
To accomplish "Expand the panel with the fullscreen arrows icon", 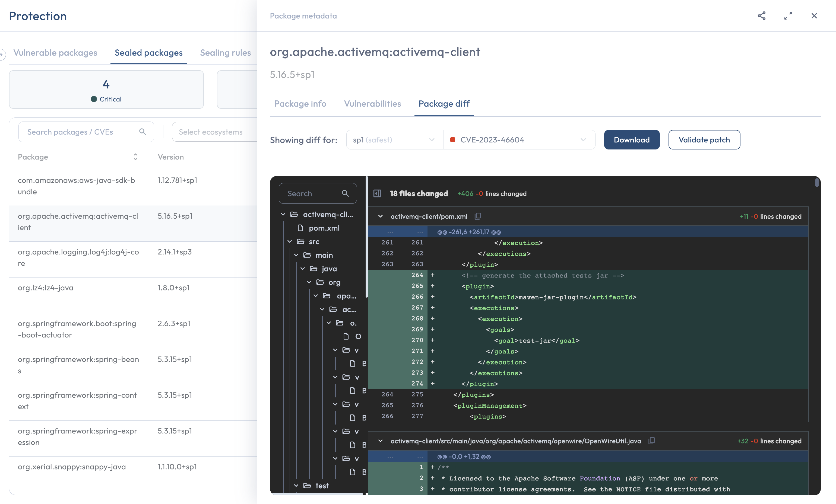I will pyautogui.click(x=788, y=16).
